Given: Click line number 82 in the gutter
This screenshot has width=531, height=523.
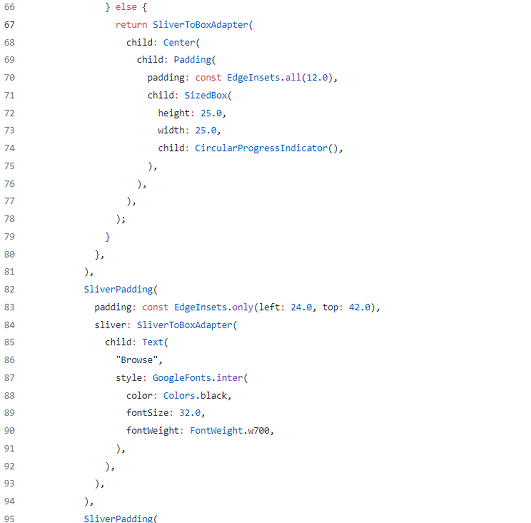Looking at the screenshot, I should pos(9,290).
